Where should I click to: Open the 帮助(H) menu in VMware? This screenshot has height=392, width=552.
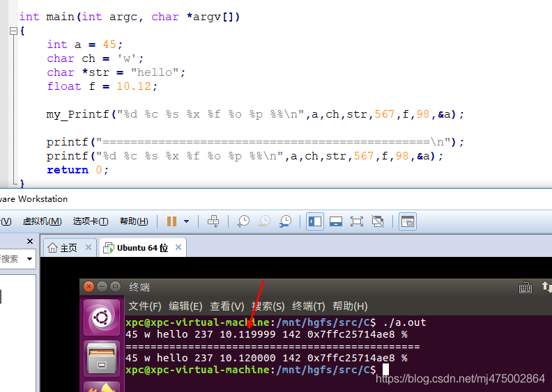(x=134, y=221)
